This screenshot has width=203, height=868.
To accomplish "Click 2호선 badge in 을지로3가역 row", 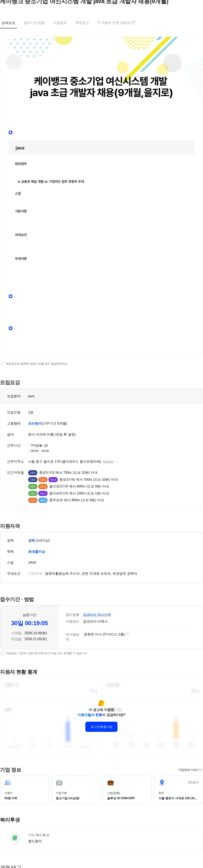I will coord(33,486).
